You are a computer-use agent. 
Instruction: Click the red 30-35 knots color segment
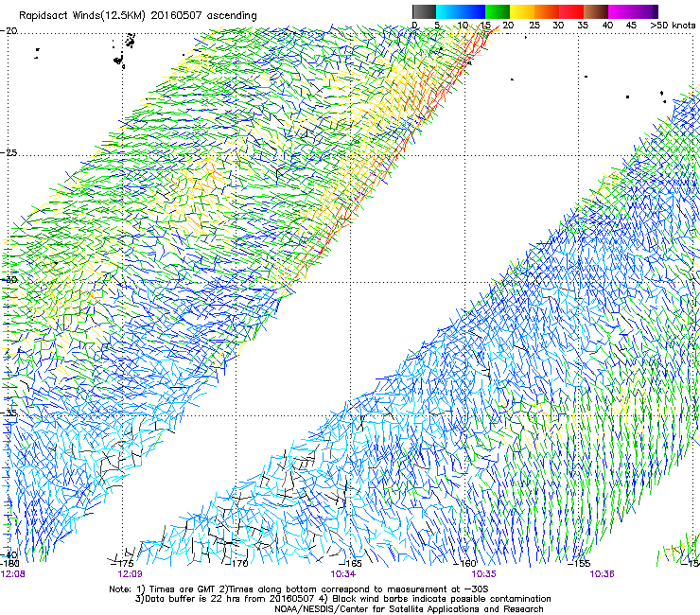571,11
